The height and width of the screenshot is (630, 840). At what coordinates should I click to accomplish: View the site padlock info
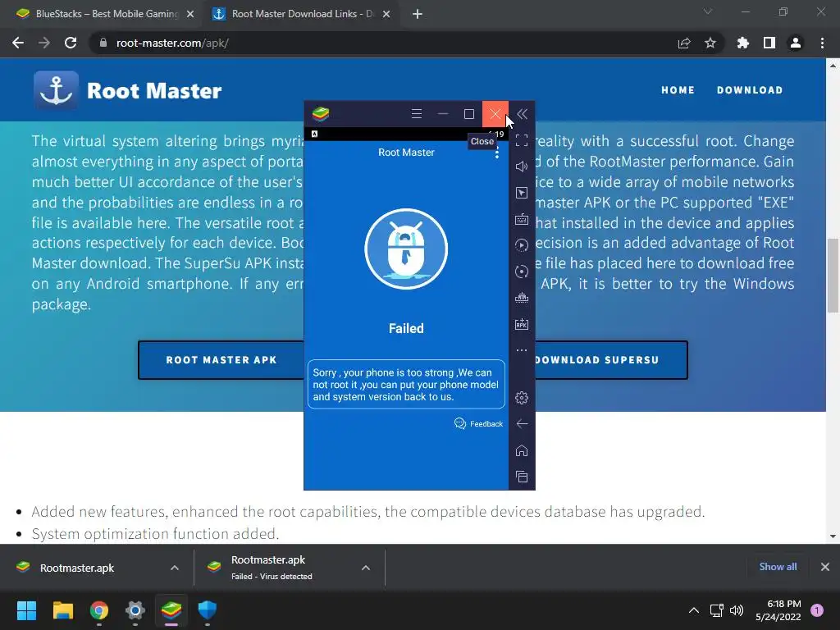pos(103,43)
